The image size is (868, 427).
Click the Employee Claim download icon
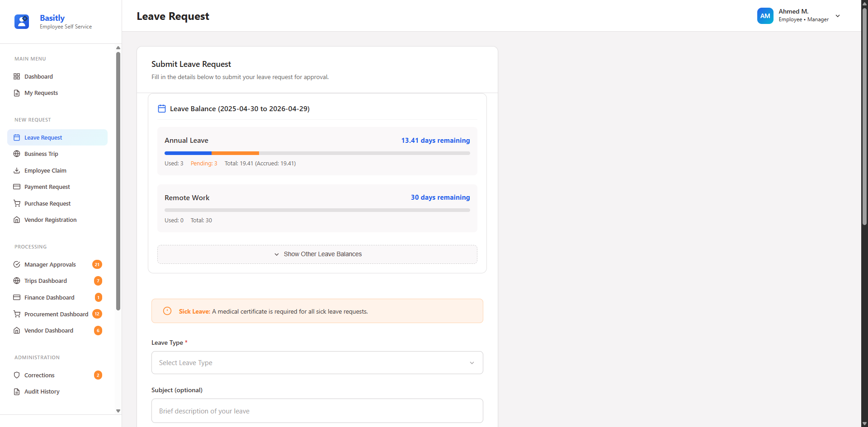click(17, 170)
